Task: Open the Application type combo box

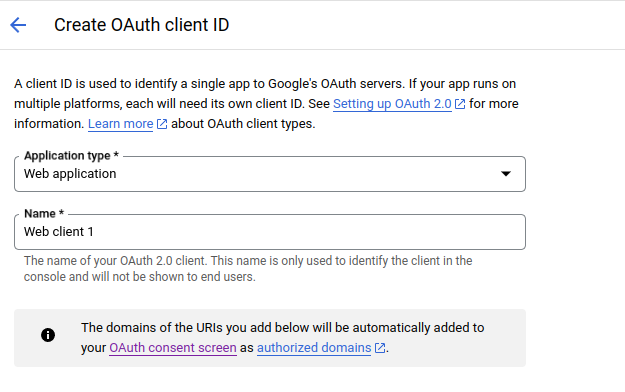Action: (x=270, y=174)
